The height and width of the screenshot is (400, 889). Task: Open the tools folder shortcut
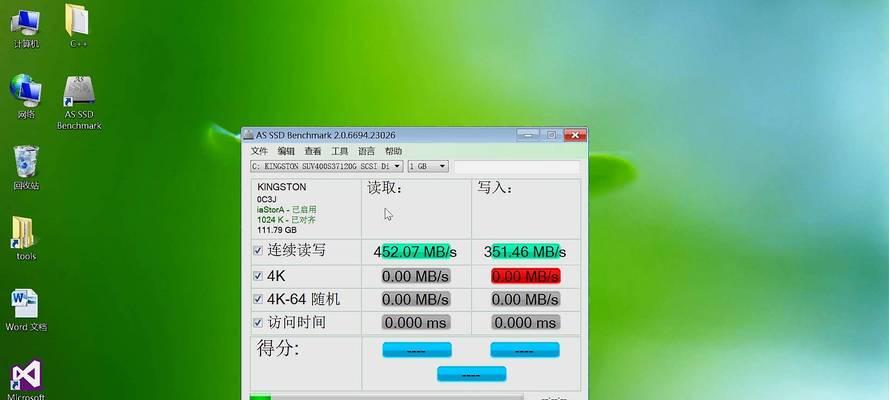26,238
